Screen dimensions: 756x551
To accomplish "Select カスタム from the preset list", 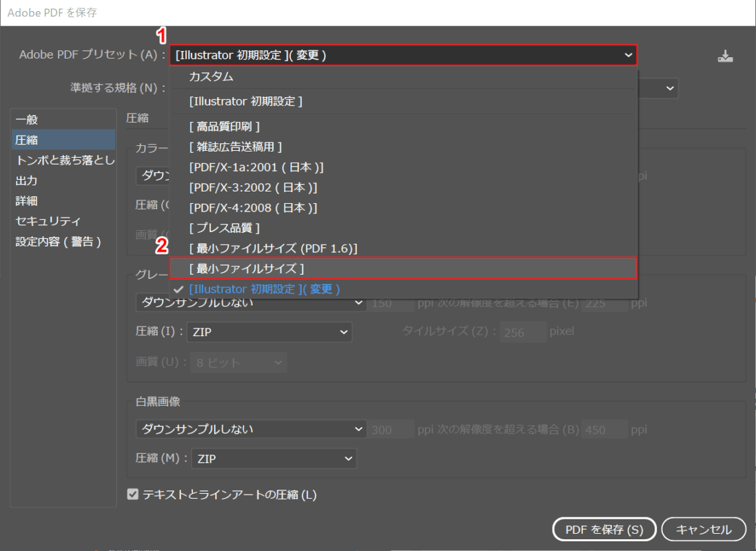I will (403, 76).
